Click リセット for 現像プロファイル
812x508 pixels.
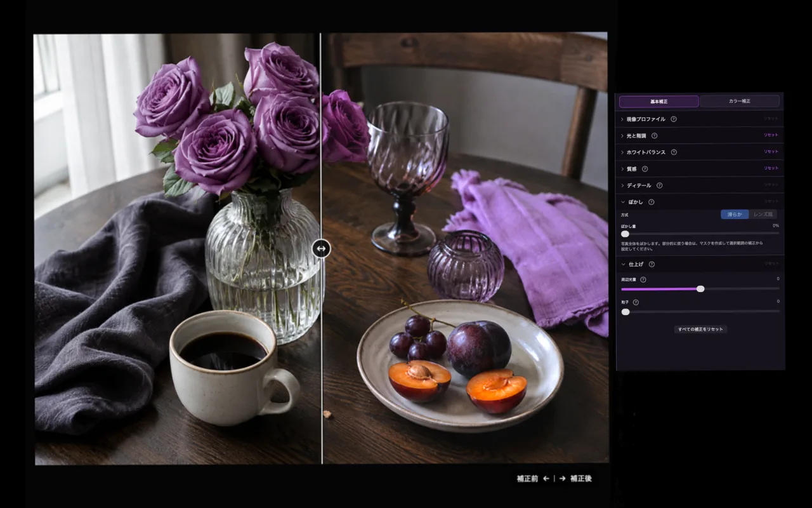pos(771,119)
